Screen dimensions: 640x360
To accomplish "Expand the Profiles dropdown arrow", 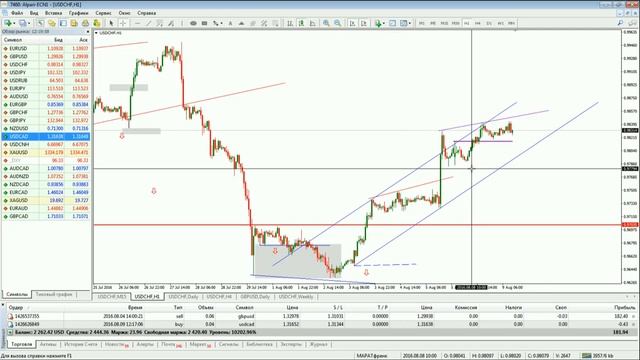I will 29,23.
